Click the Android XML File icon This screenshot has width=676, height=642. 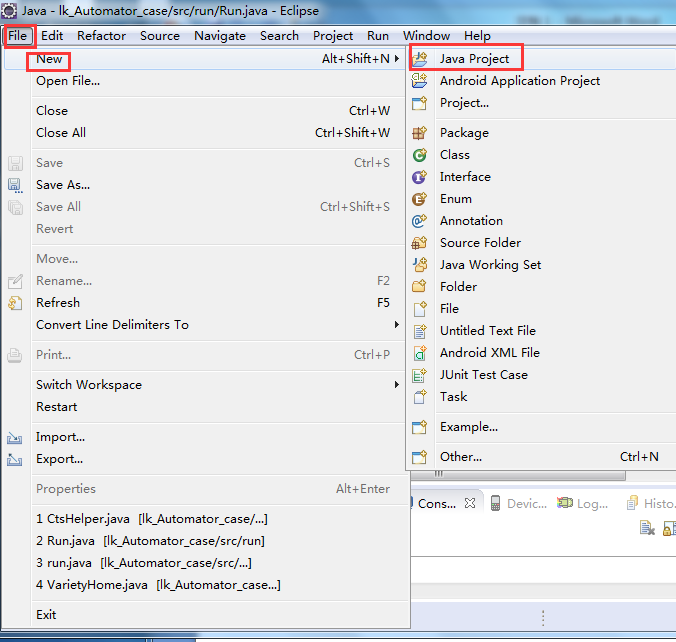click(419, 353)
